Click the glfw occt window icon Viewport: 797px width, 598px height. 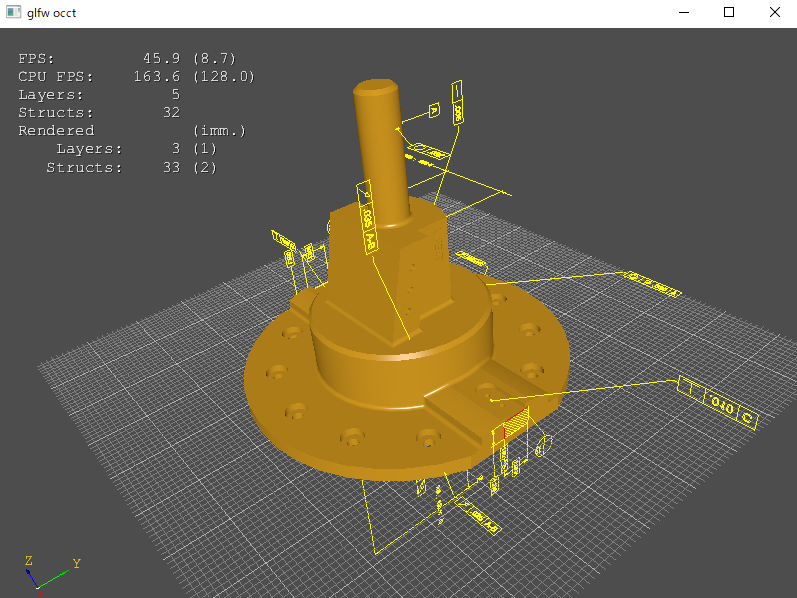[x=13, y=13]
